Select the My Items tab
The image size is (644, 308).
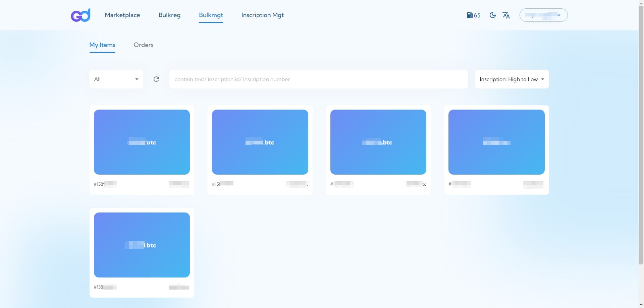[102, 45]
